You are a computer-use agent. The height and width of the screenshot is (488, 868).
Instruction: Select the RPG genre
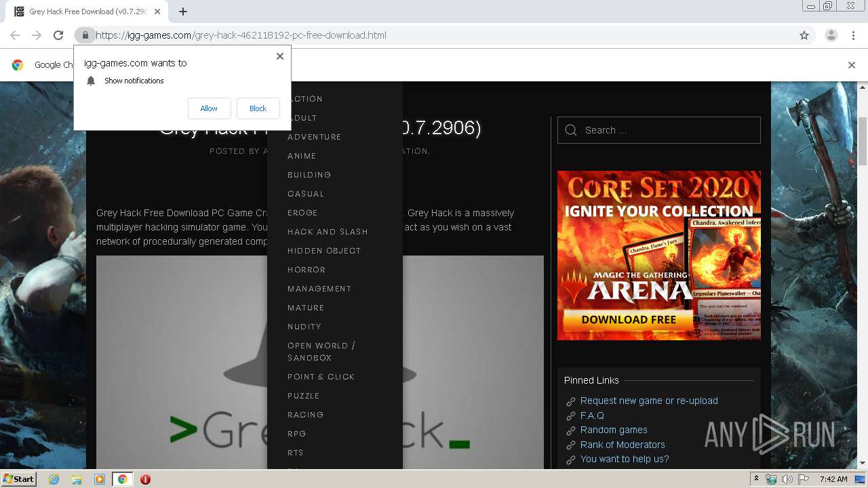[296, 434]
